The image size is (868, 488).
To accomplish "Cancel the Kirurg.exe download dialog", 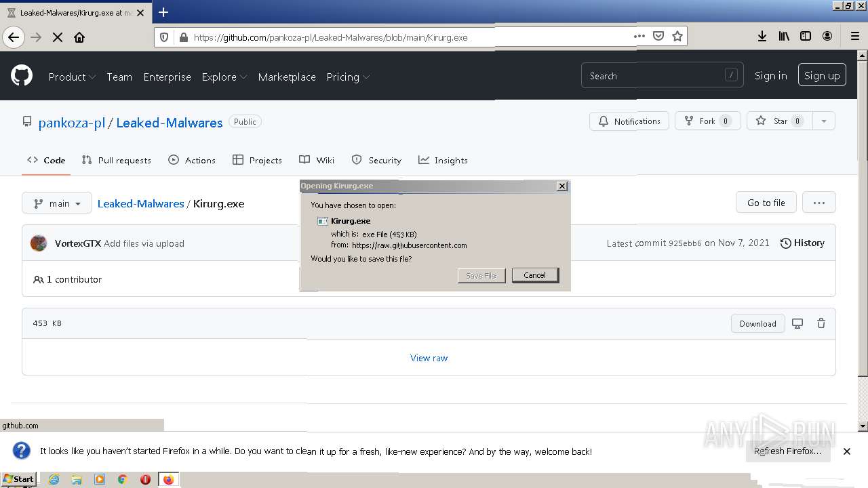I will (x=535, y=275).
